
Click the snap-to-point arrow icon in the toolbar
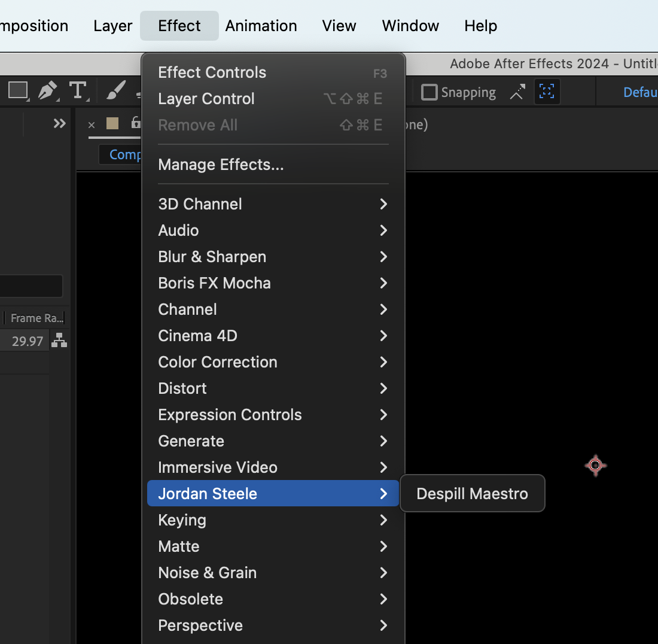pos(517,92)
